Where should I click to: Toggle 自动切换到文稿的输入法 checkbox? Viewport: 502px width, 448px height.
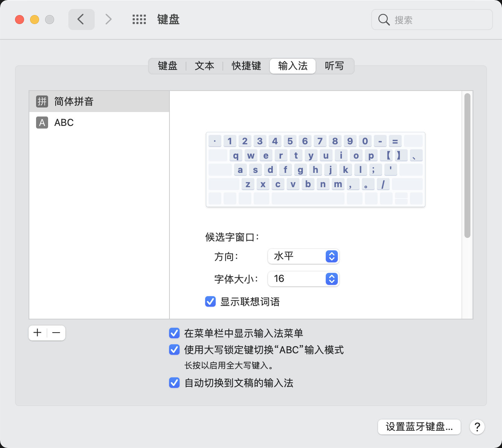point(174,383)
